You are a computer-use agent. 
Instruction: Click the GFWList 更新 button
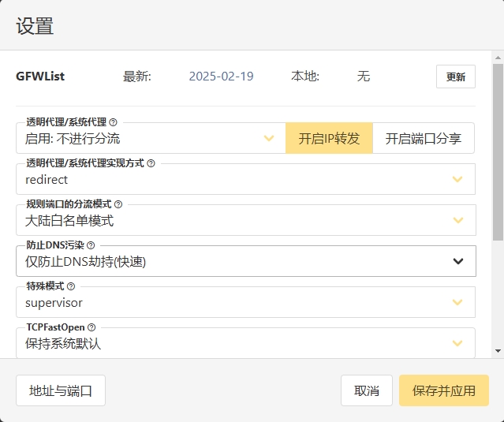coord(455,77)
